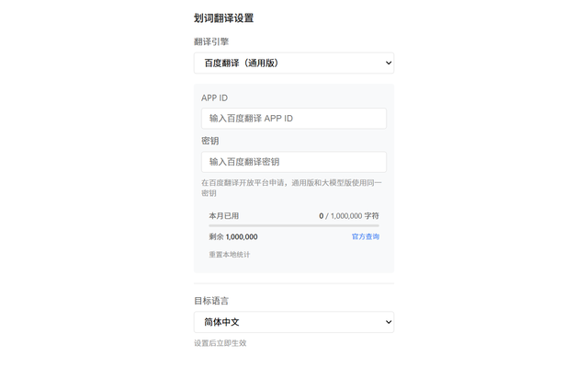Focus the 输入百度翻译密钥 input field
Screen dimensions: 588x368
[x=294, y=162]
